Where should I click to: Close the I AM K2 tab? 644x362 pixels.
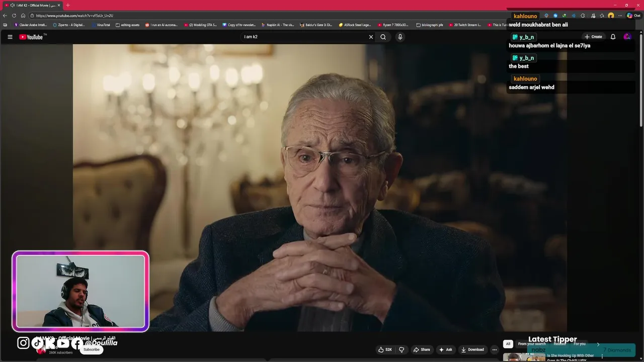[x=59, y=5]
